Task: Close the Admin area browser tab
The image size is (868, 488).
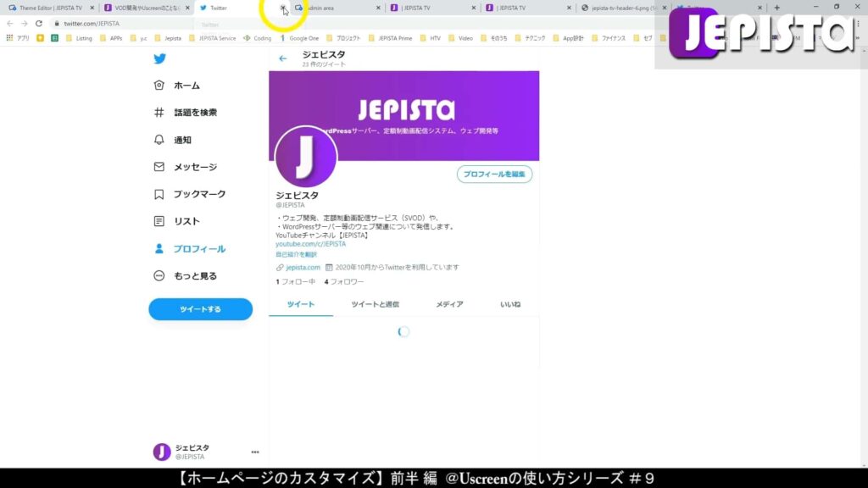Action: coord(378,8)
